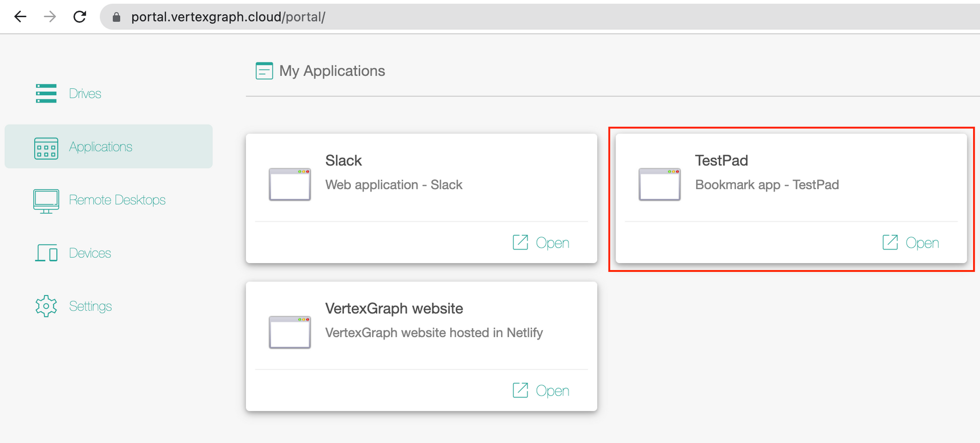980x443 pixels.
Task: Click the Remote Desktops monitor icon
Action: pyautogui.click(x=46, y=201)
